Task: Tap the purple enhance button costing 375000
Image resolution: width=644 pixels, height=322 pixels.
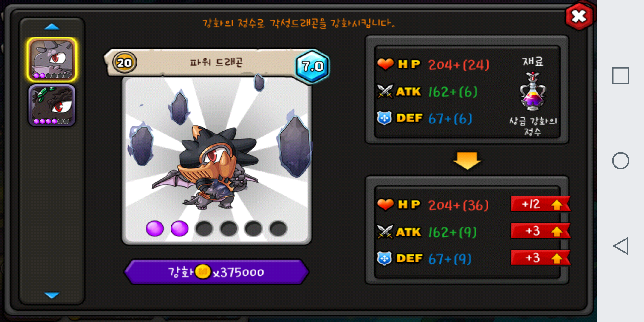Action: click(x=216, y=272)
